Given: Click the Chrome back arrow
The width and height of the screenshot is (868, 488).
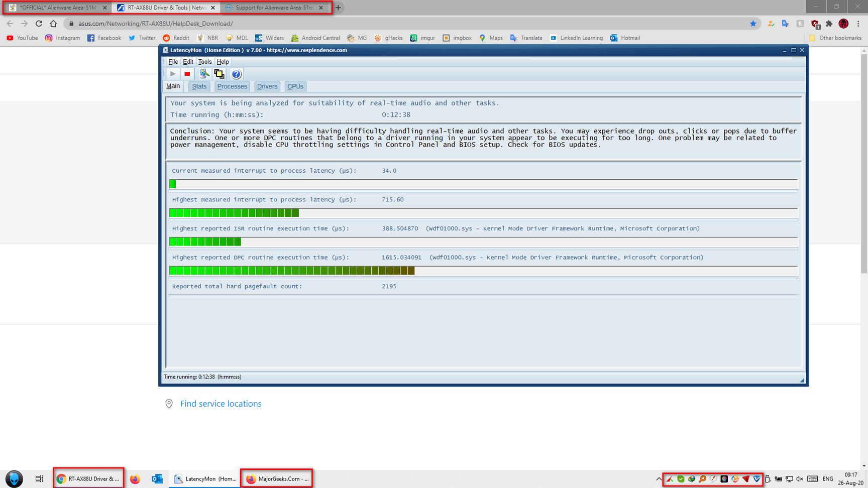Looking at the screenshot, I should tap(10, 24).
